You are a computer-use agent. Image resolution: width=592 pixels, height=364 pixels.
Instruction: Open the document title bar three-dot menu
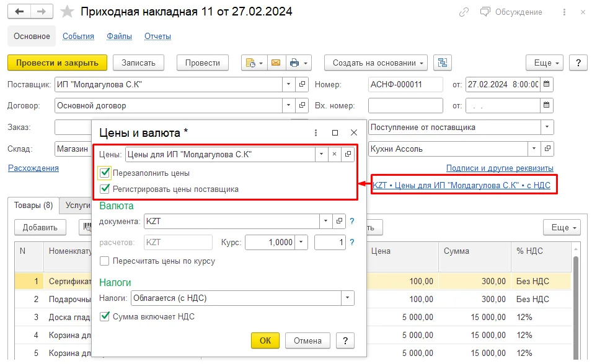coord(565,12)
